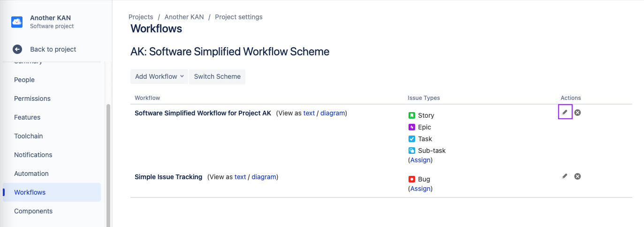Open Automation in the settings sidebar
The height and width of the screenshot is (227, 644).
coord(31,174)
